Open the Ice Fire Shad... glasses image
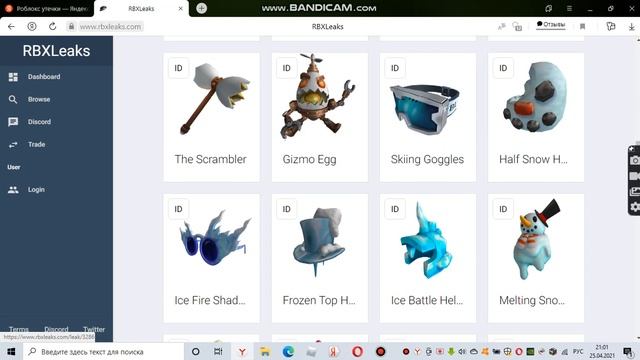640x360 pixels. point(215,238)
